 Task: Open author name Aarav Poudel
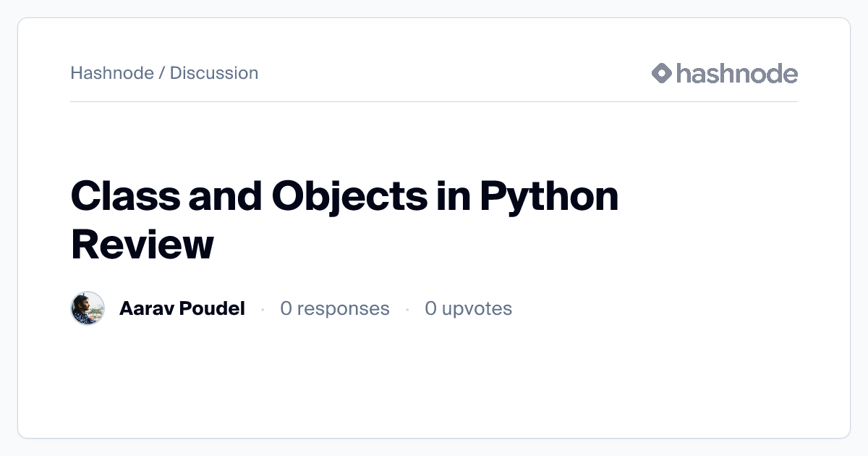pyautogui.click(x=182, y=308)
